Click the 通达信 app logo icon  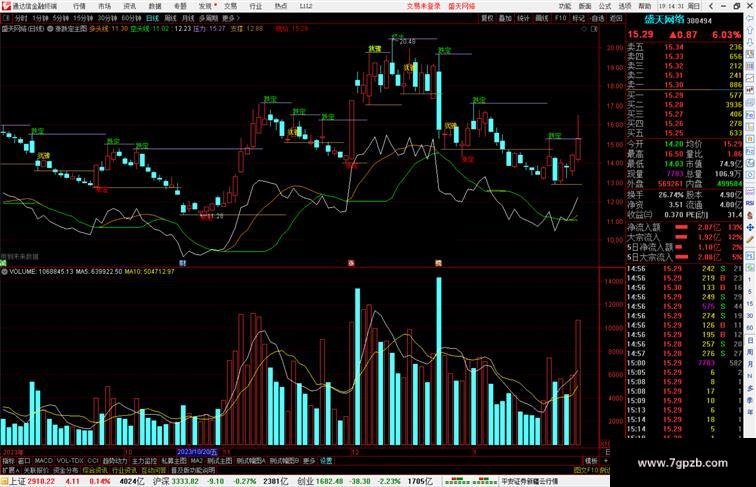coord(6,6)
